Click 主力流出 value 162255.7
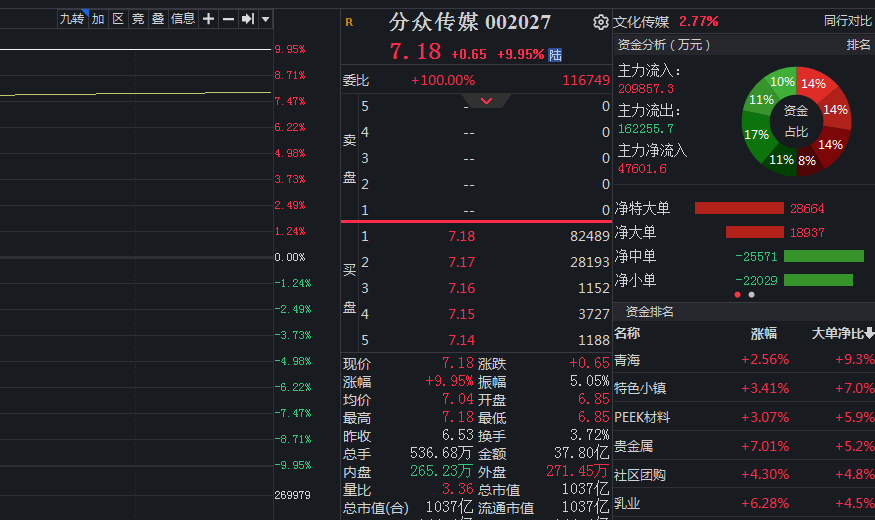The height and width of the screenshot is (520, 875). point(646,129)
